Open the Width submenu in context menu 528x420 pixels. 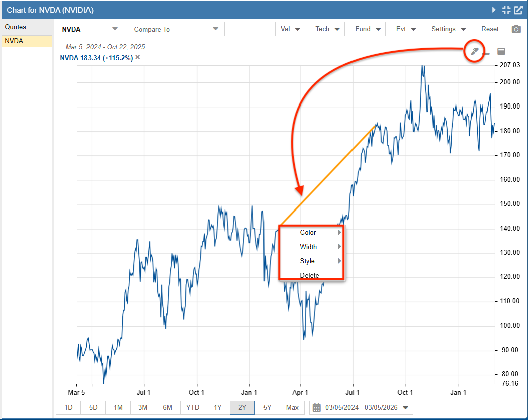311,247
